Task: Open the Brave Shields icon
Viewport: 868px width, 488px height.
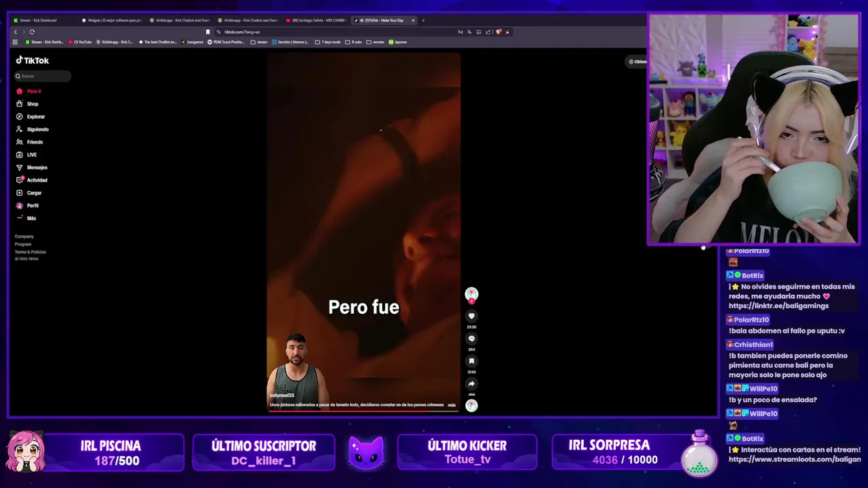Action: tap(498, 32)
